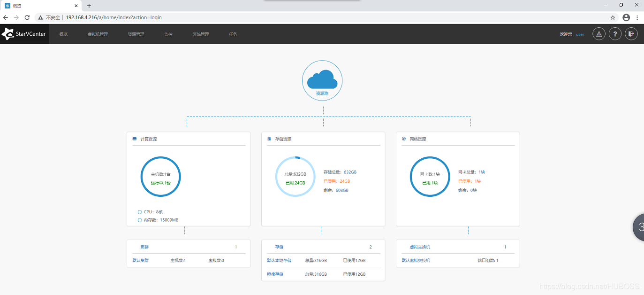The image size is (644, 295).
Task: Click the 存储资源 panel title
Action: click(283, 139)
